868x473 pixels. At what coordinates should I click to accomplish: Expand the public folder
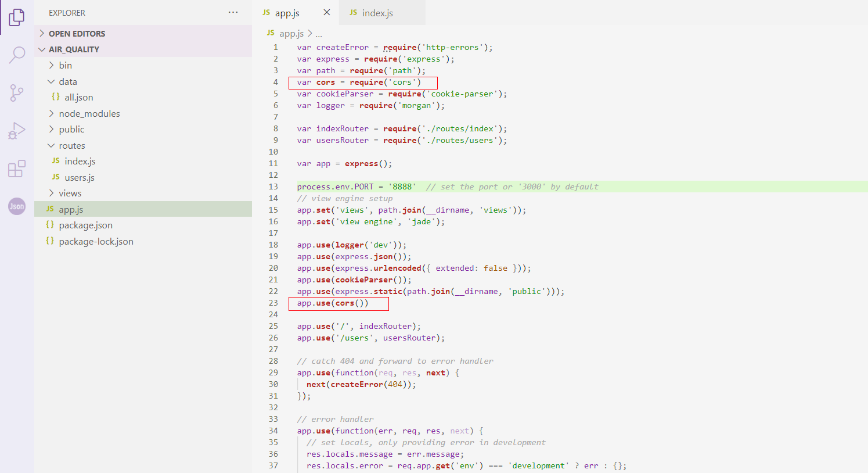[x=52, y=129]
